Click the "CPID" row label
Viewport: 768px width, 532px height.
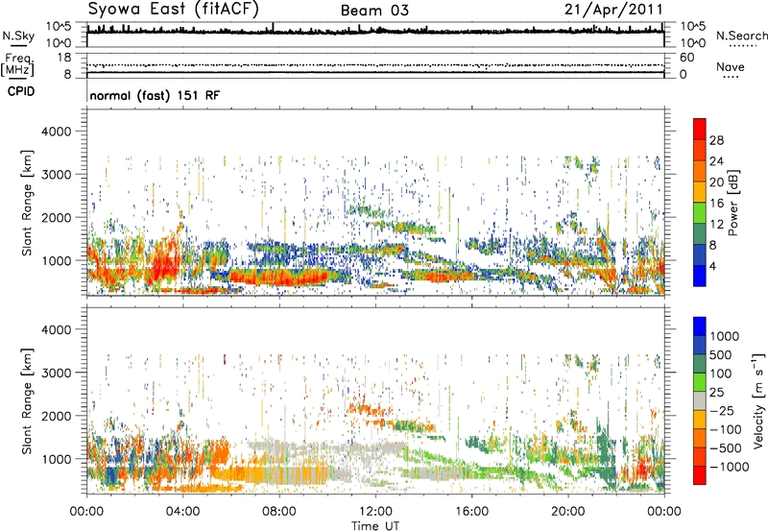click(21, 91)
